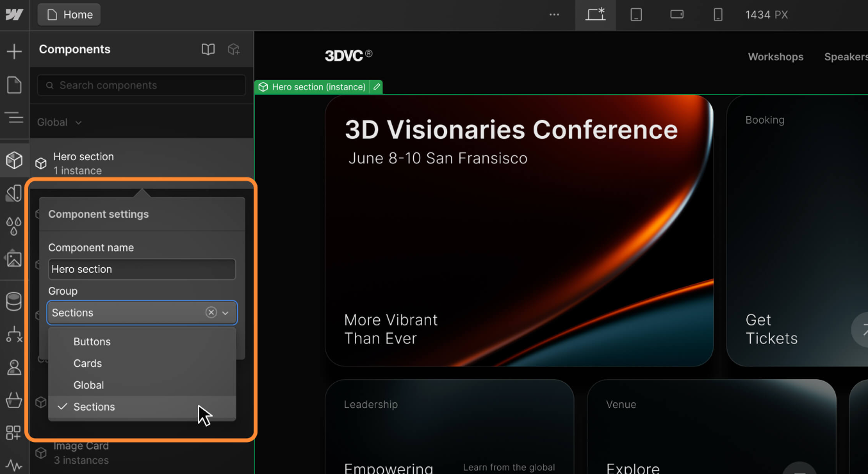Select Buttons from the group list
This screenshot has width=868, height=474.
point(142,341)
